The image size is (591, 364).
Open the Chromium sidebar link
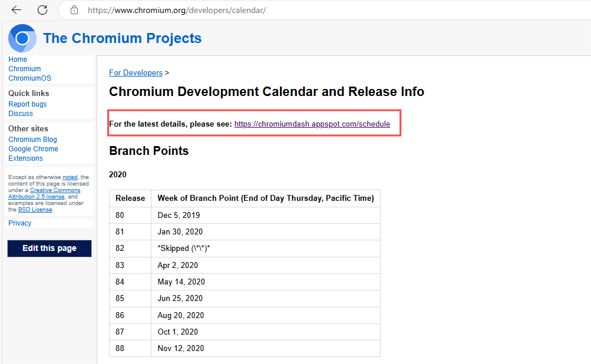click(25, 69)
